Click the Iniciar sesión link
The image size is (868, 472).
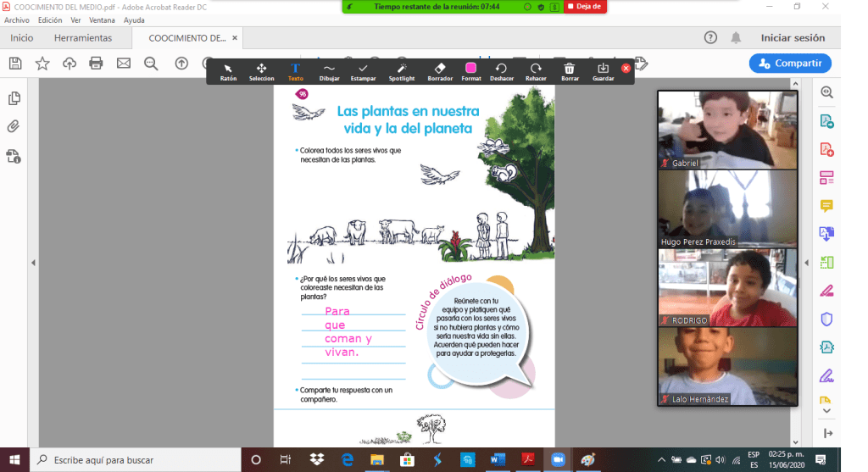coord(793,38)
